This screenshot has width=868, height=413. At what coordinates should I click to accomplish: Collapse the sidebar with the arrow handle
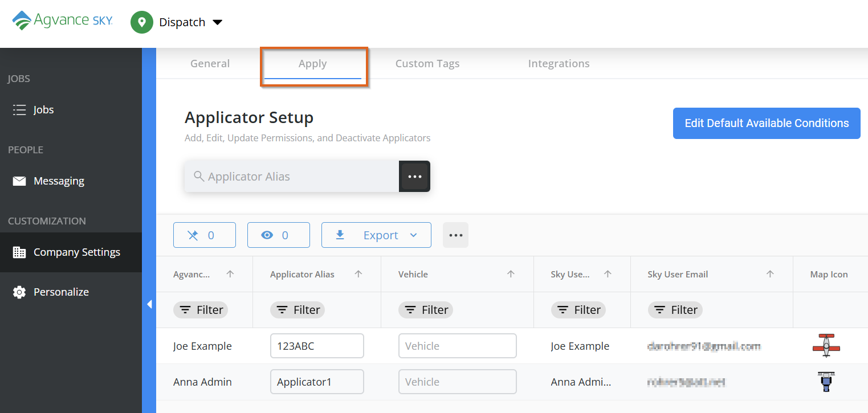pos(149,304)
